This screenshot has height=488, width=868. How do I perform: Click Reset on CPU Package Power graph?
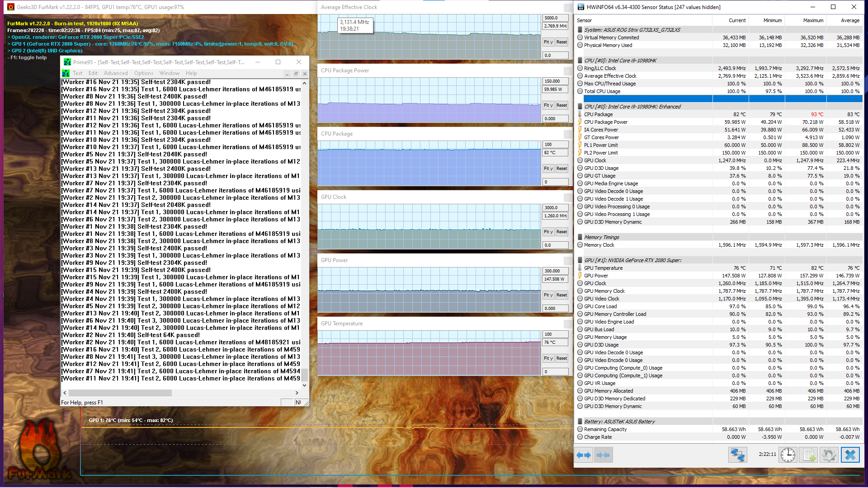point(561,105)
